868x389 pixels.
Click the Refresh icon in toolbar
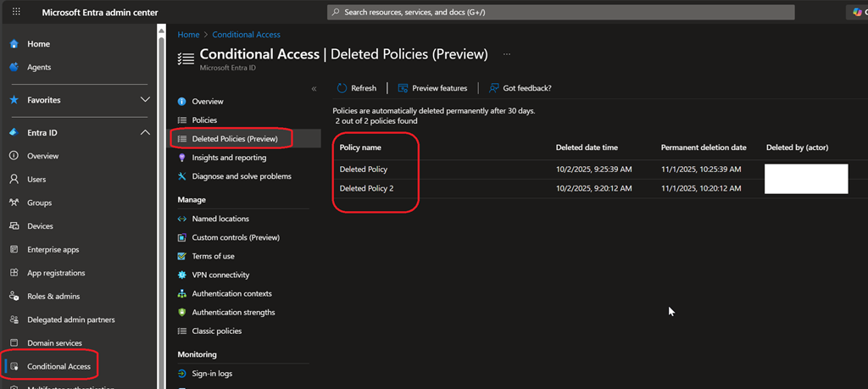342,88
